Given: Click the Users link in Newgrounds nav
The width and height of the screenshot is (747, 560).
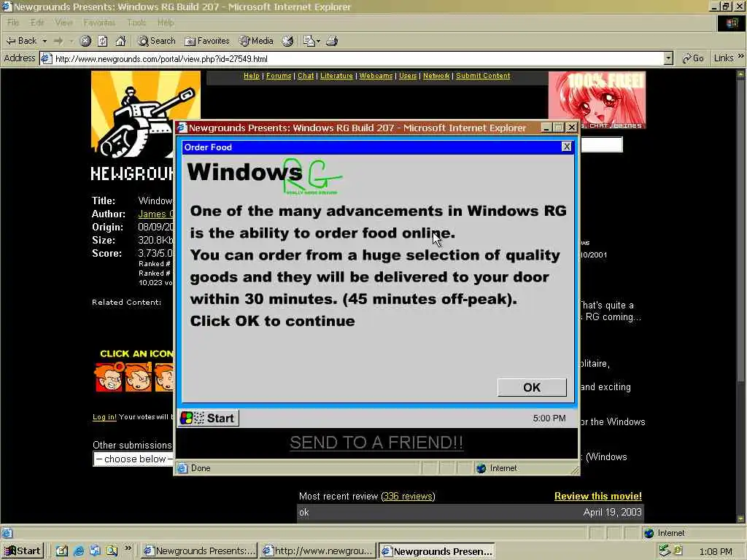Looking at the screenshot, I should (408, 76).
